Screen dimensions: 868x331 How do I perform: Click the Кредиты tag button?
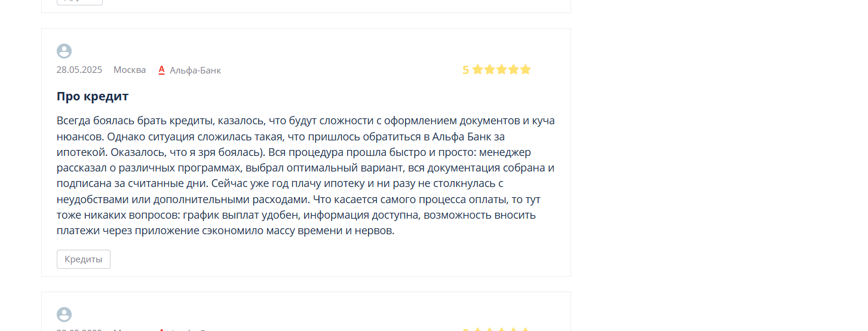tap(84, 259)
